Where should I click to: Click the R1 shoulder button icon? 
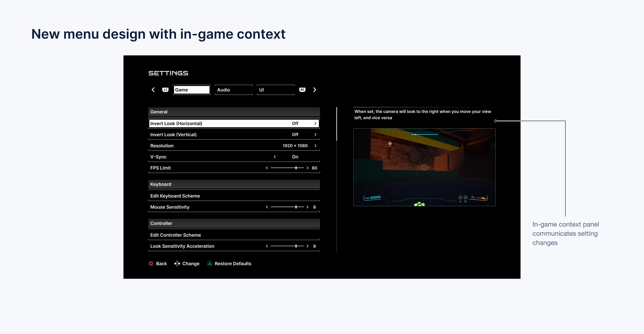pos(302,90)
